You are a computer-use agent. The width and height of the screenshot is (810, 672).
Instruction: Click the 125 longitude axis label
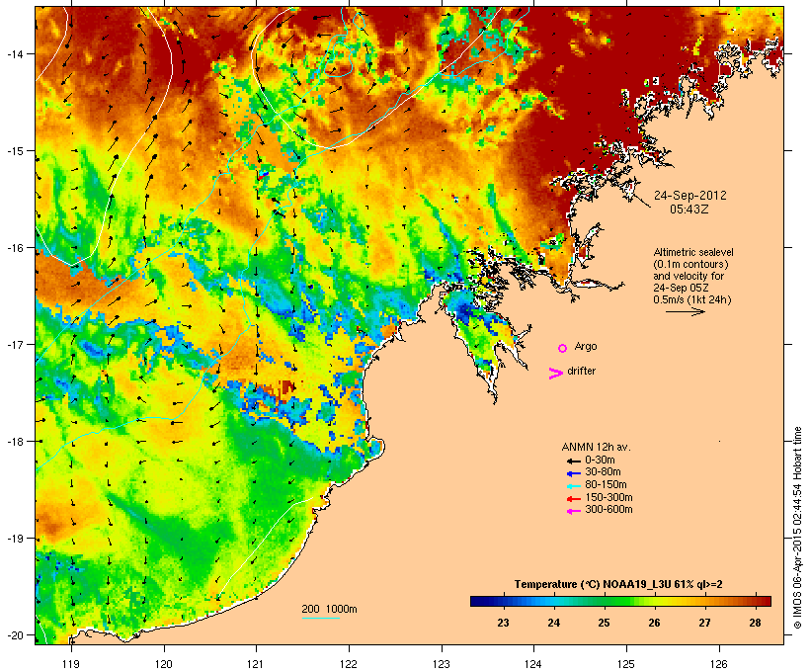(626, 664)
